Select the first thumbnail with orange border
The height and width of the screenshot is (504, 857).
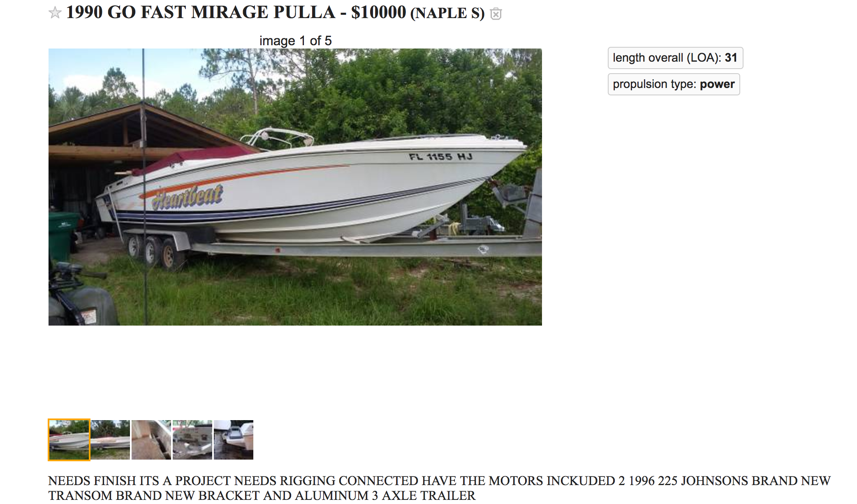point(69,440)
